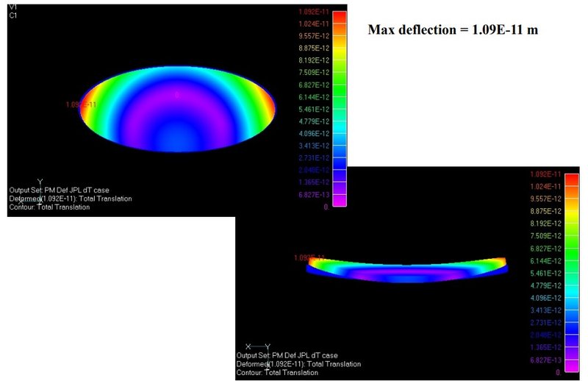Viewport: 588px width, 381px height.
Task: Select the V1 view label
Action: [x=12, y=7]
